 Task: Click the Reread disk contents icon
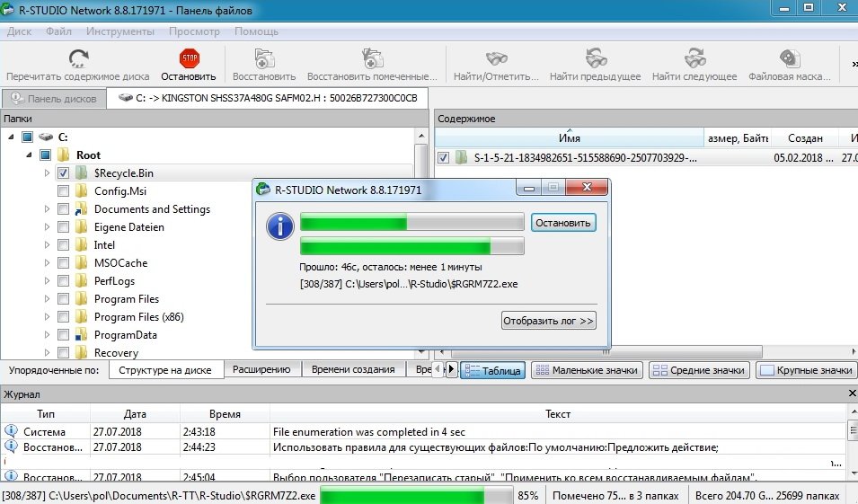tap(78, 58)
